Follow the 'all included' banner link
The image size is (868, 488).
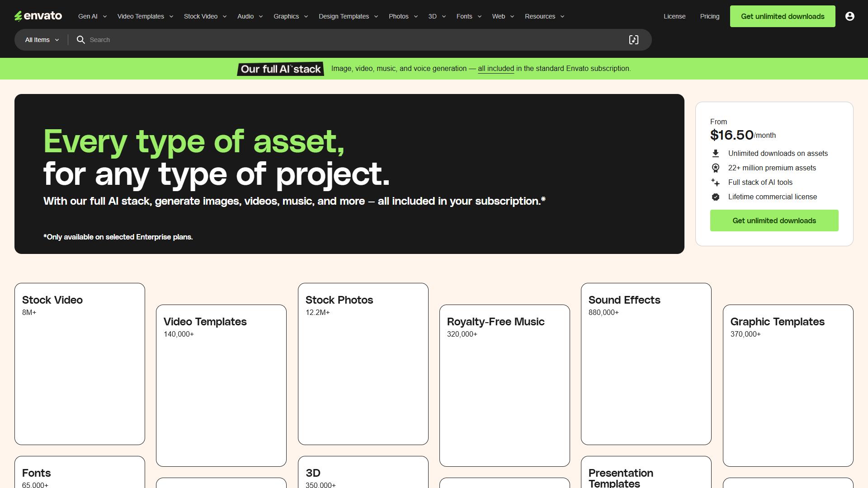click(496, 69)
